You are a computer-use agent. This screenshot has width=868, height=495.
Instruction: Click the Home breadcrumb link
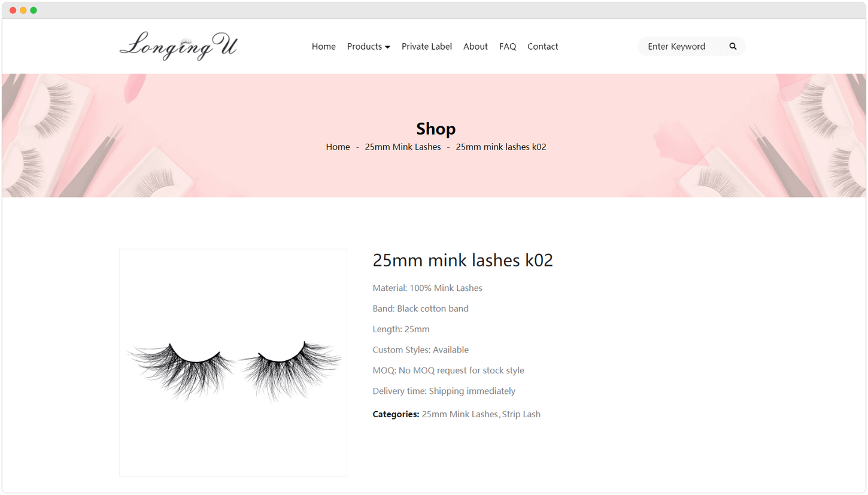(x=338, y=147)
